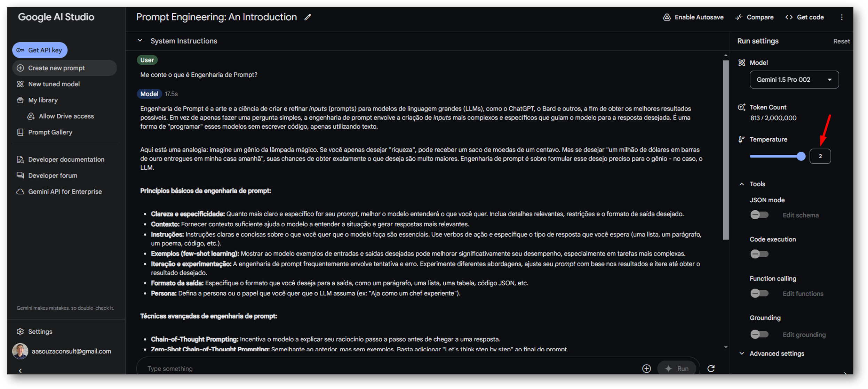The height and width of the screenshot is (389, 868).
Task: Click the Temperature slider handle
Action: pyautogui.click(x=801, y=156)
